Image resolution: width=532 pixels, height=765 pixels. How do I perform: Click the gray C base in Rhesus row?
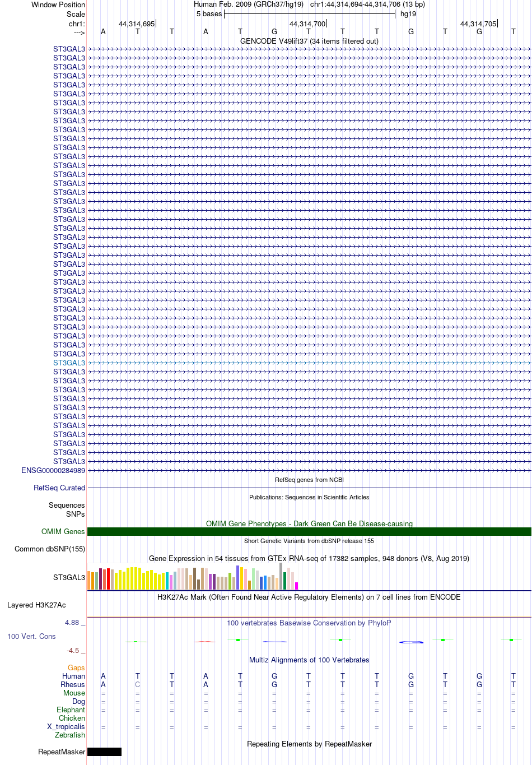point(138,684)
